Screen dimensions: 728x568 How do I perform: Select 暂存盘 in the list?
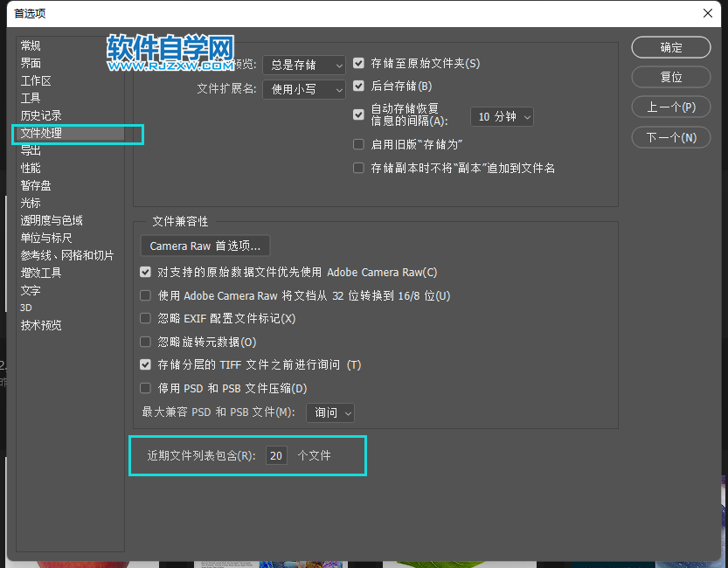[x=36, y=185]
